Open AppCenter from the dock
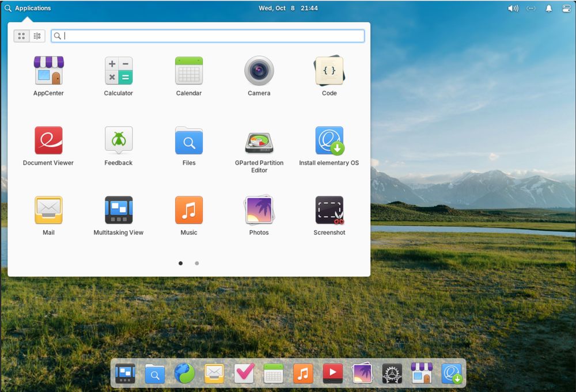576x392 pixels. click(422, 373)
